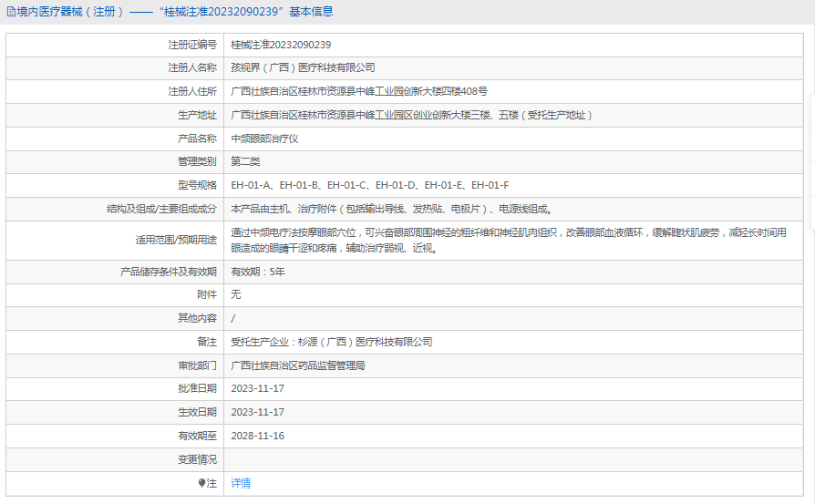Click the 批准日期 label cell
Image resolution: width=815 pixels, height=504 pixels.
[x=115, y=388]
